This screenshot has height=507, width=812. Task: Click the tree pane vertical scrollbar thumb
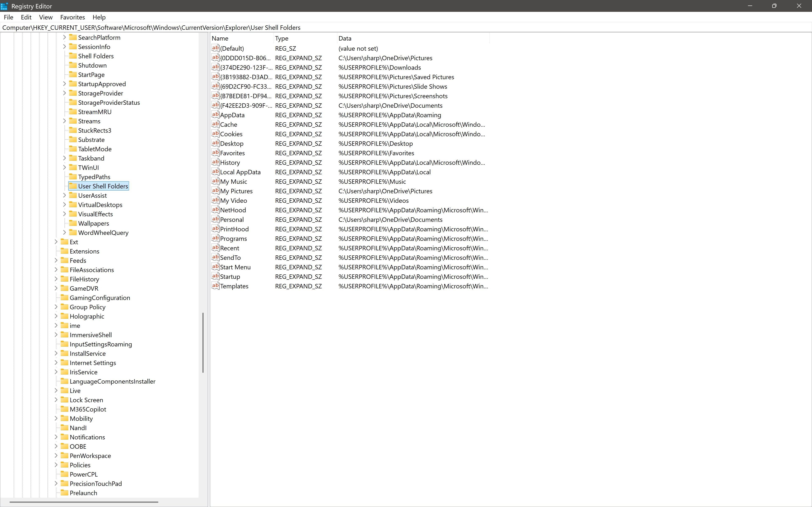(203, 342)
